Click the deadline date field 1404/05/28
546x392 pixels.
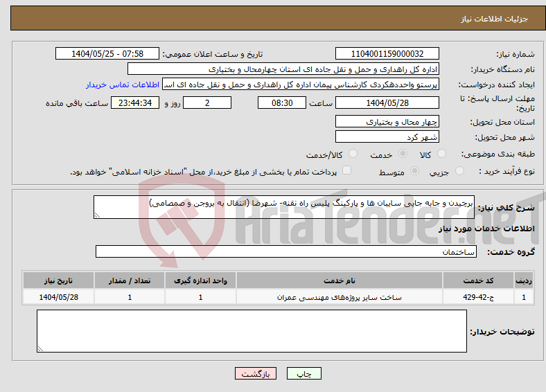[387, 103]
